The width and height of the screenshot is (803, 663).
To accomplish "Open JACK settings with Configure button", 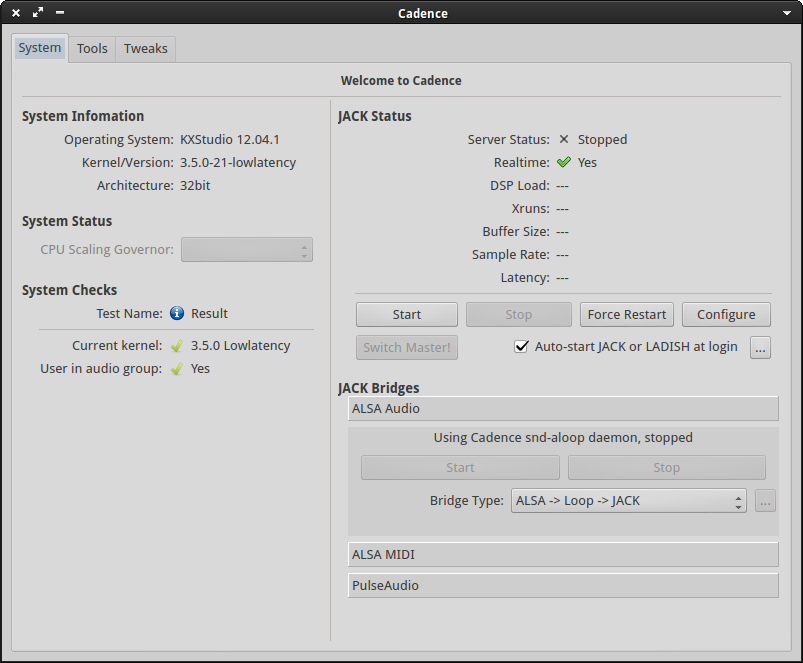I will click(x=726, y=315).
